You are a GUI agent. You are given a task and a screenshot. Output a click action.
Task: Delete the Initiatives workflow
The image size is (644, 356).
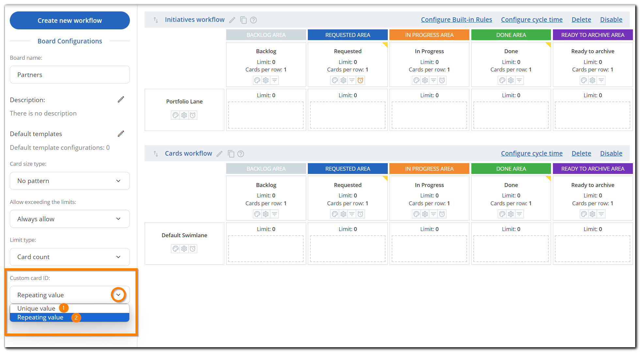(x=581, y=20)
